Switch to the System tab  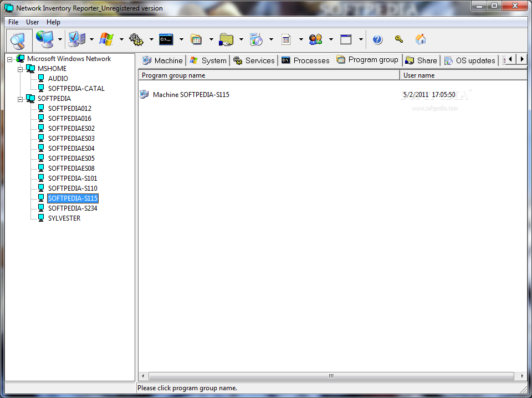(x=208, y=60)
